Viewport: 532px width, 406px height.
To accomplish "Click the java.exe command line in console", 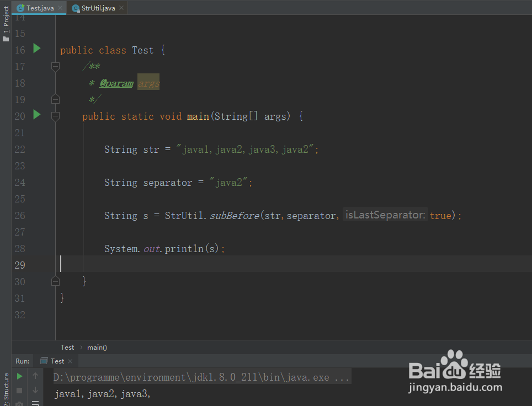I will [x=201, y=377].
